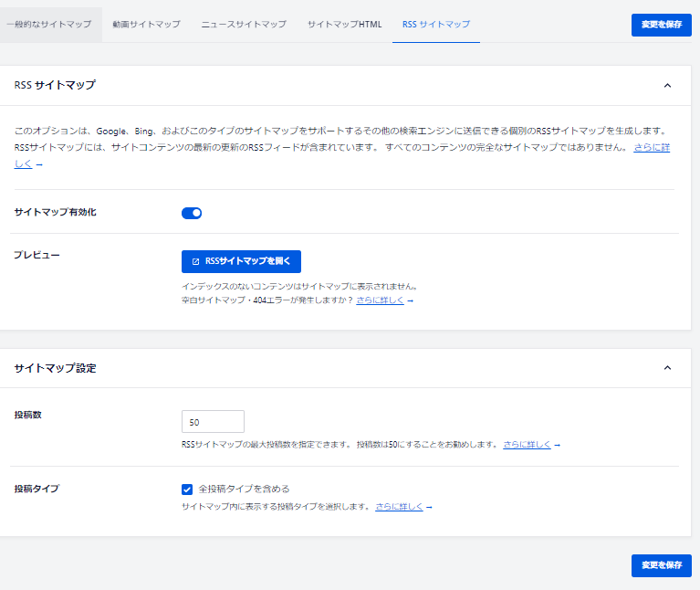The height and width of the screenshot is (590, 700).
Task: Click the RSS サイトマップ section header title
Action: tap(56, 85)
